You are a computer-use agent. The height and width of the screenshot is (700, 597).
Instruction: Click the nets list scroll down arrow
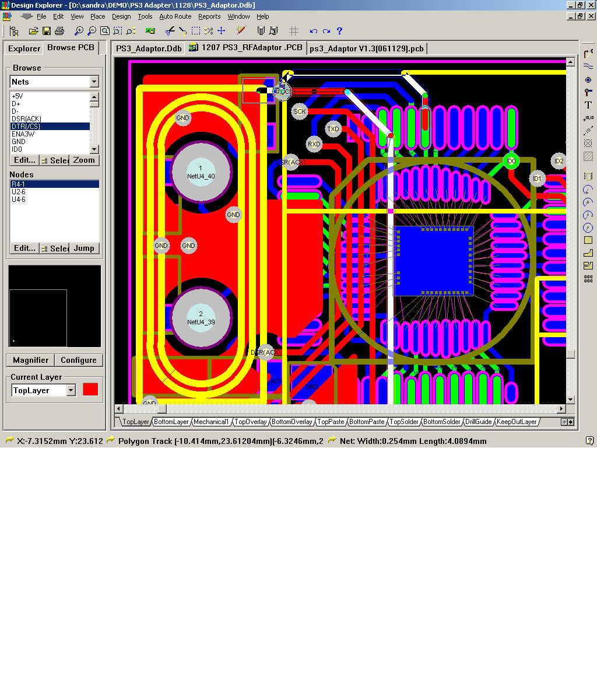pos(94,149)
